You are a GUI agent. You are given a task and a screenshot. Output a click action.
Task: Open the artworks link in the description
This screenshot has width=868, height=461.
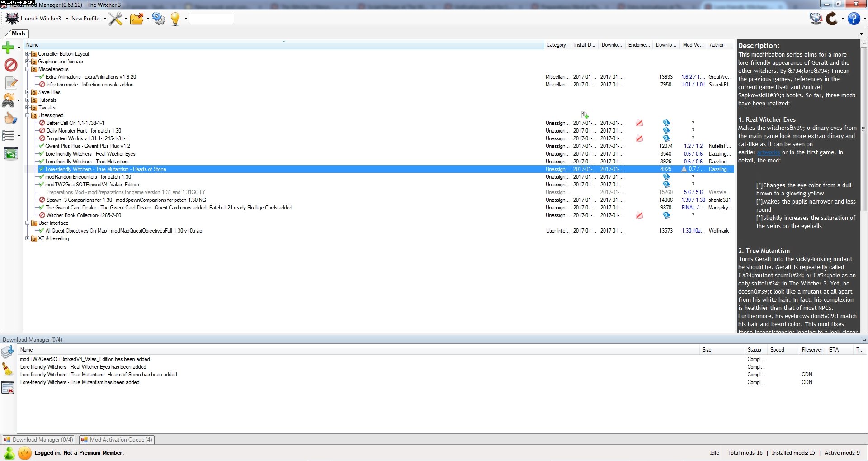(x=768, y=152)
